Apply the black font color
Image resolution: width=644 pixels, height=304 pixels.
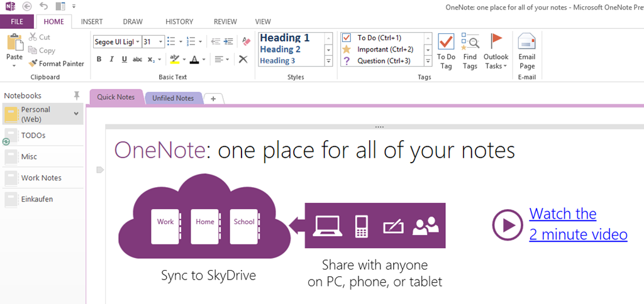tap(194, 60)
